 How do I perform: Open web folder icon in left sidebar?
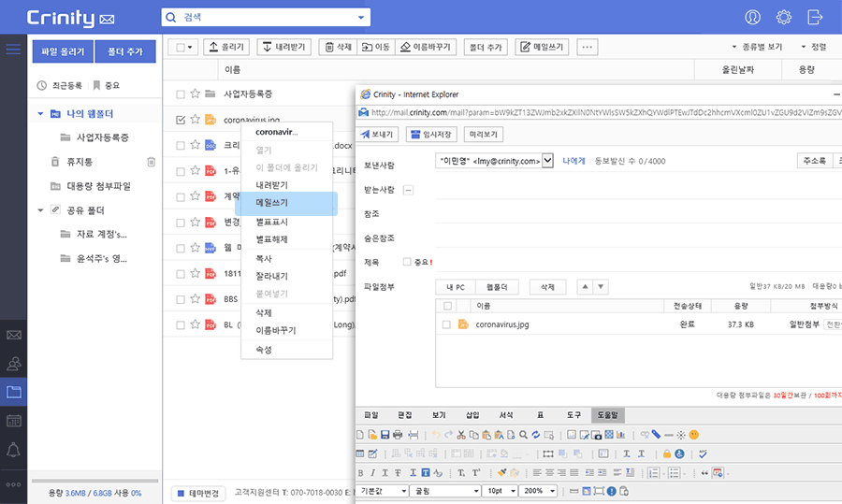coord(13,392)
